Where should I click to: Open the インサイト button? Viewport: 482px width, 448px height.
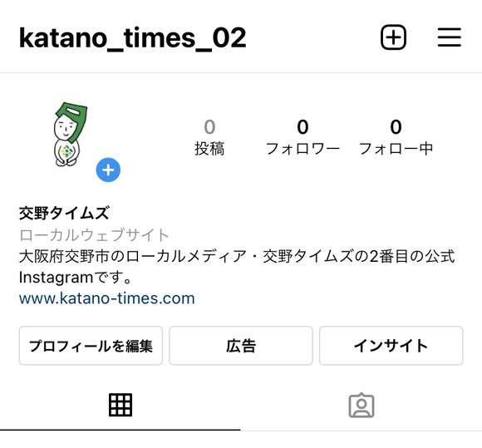click(391, 346)
